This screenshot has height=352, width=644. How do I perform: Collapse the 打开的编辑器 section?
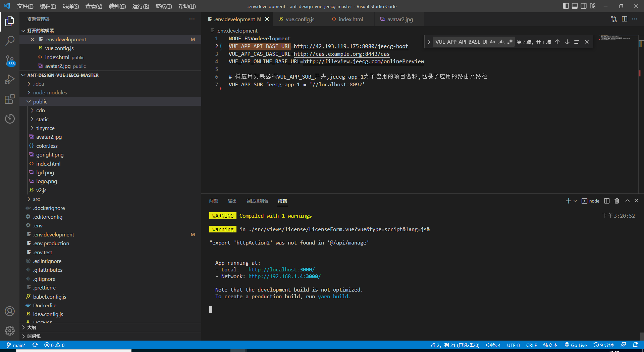click(111, 31)
